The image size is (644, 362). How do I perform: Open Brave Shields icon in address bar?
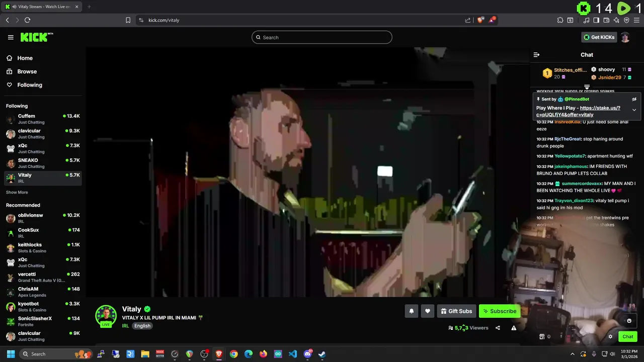coord(480,20)
